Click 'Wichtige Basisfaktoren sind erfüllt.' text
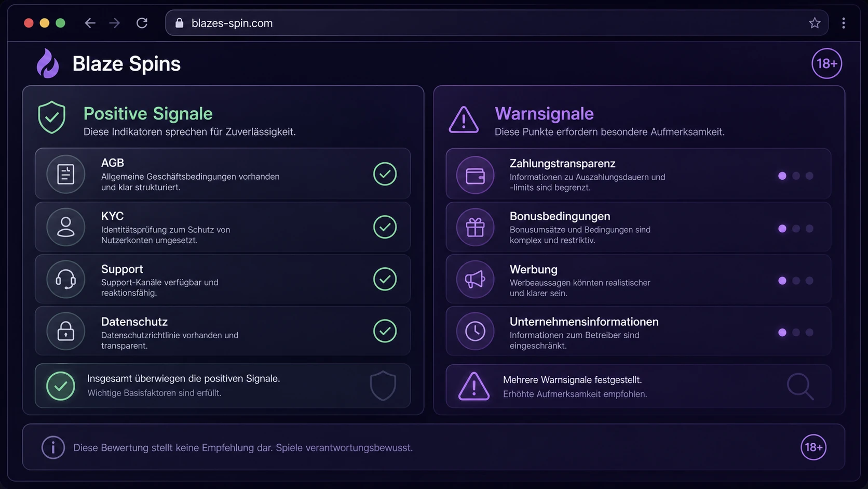Screen dimensions: 868x489 154,393
